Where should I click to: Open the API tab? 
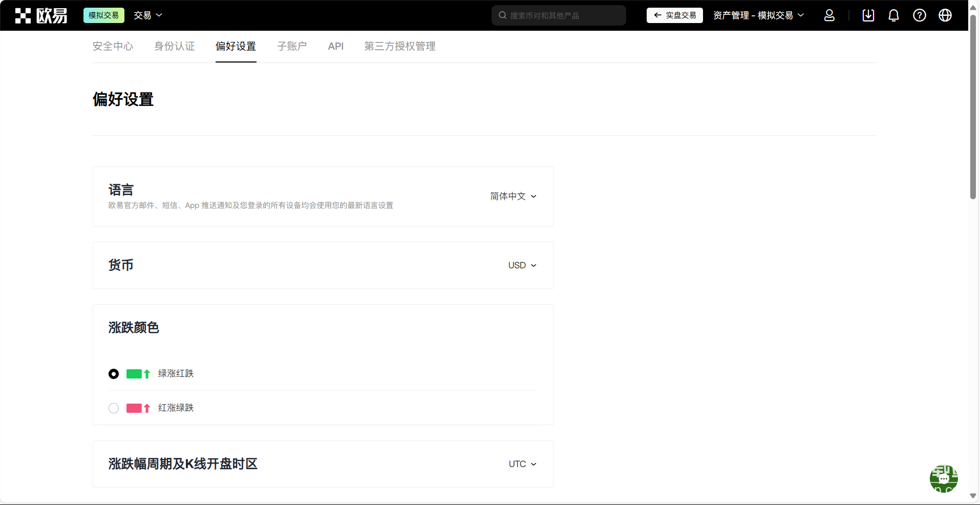(335, 46)
